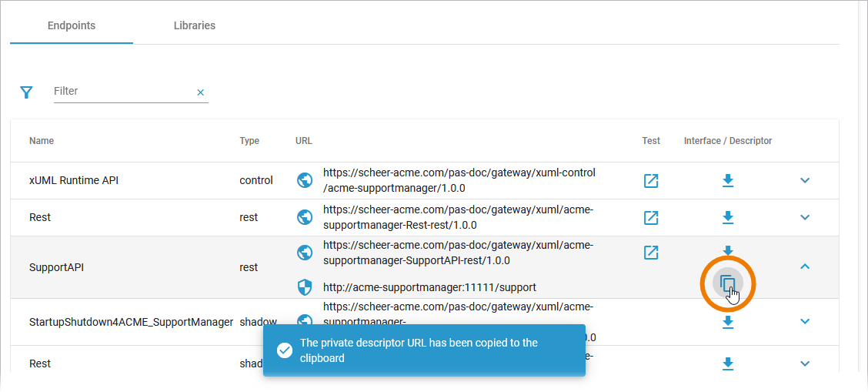Expand the xUML Runtime API row
The image size is (868, 392).
click(805, 180)
